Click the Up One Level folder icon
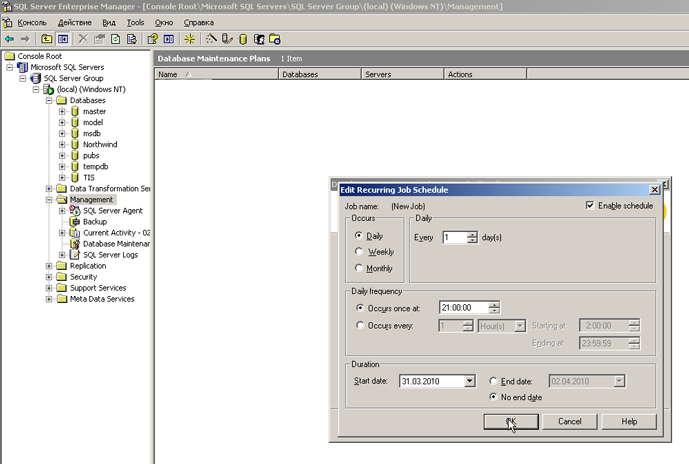The height and width of the screenshot is (464, 689). [x=46, y=39]
